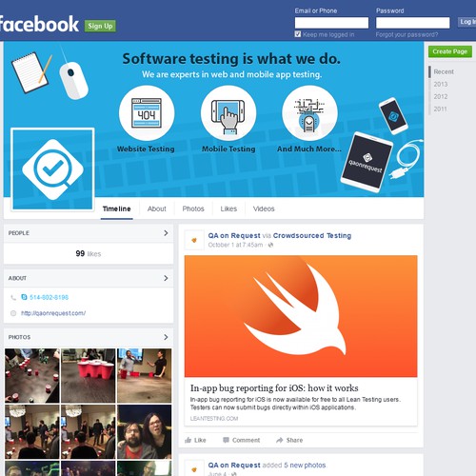Click the 5 new photos link

tap(305, 465)
